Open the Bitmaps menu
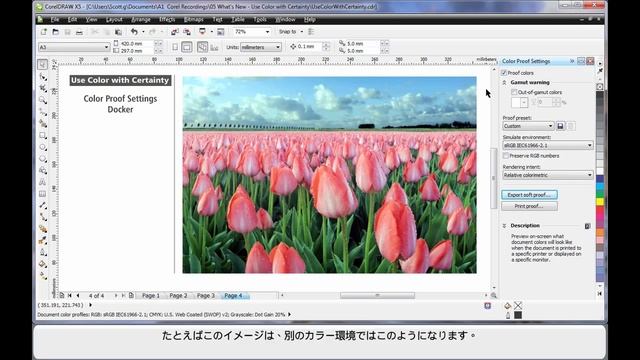Image resolution: width=640 pixels, height=360 pixels. (193, 19)
